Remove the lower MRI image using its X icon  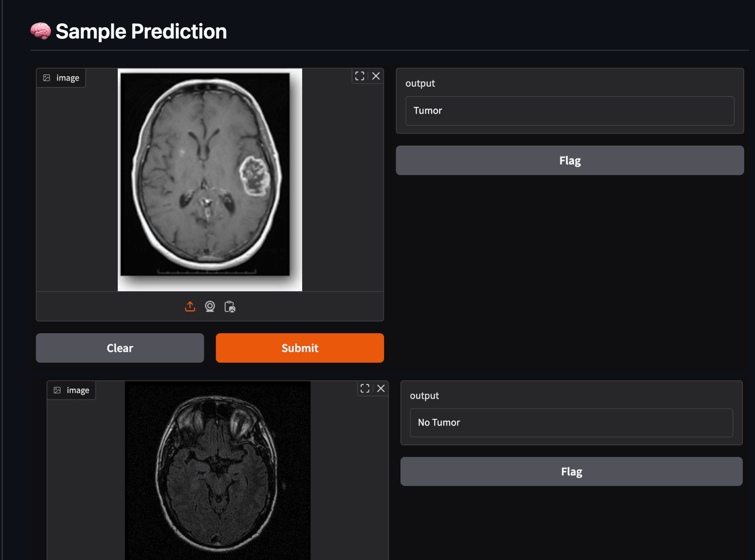381,389
